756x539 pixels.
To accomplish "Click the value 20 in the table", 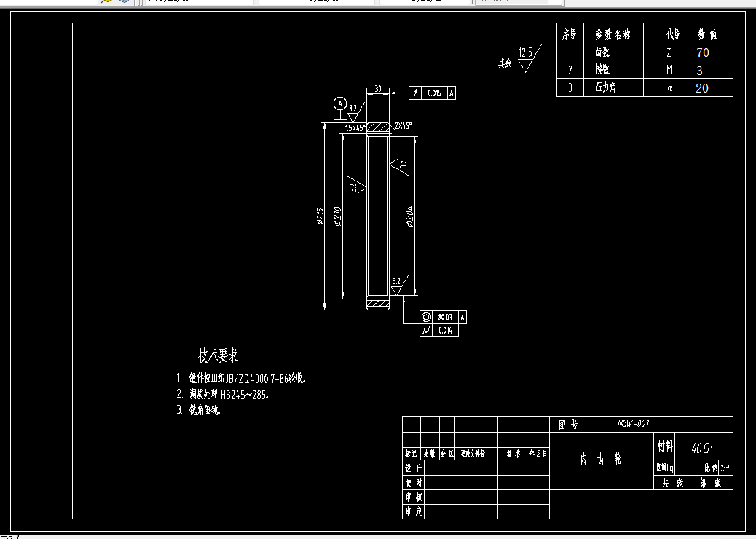I will click(x=702, y=88).
